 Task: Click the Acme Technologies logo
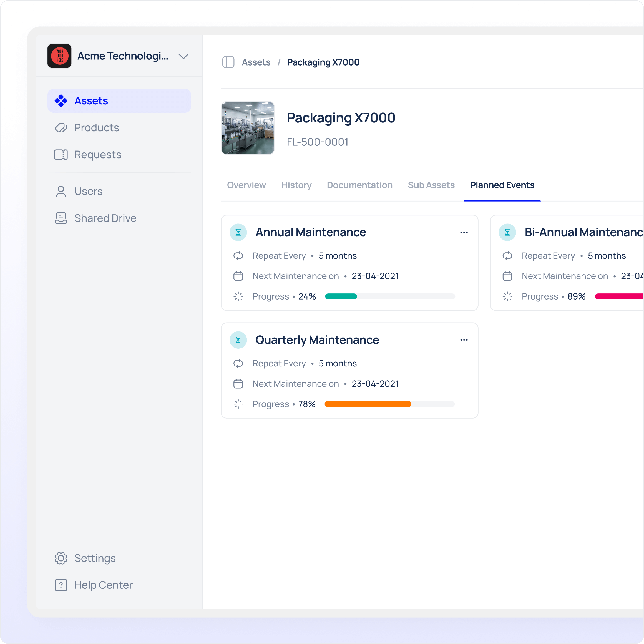59,56
